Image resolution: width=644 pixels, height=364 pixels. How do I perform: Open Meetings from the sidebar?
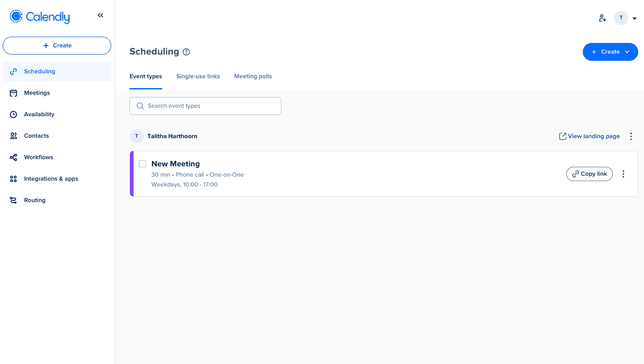point(37,93)
